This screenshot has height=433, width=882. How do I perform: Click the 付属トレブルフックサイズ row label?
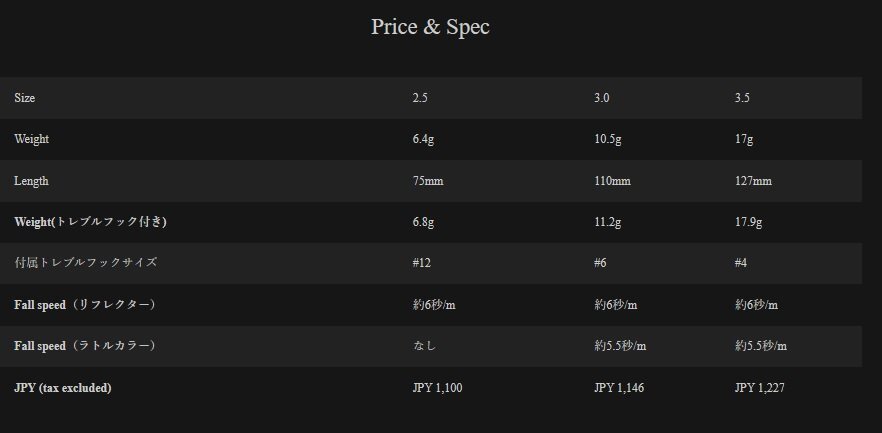coord(85,263)
